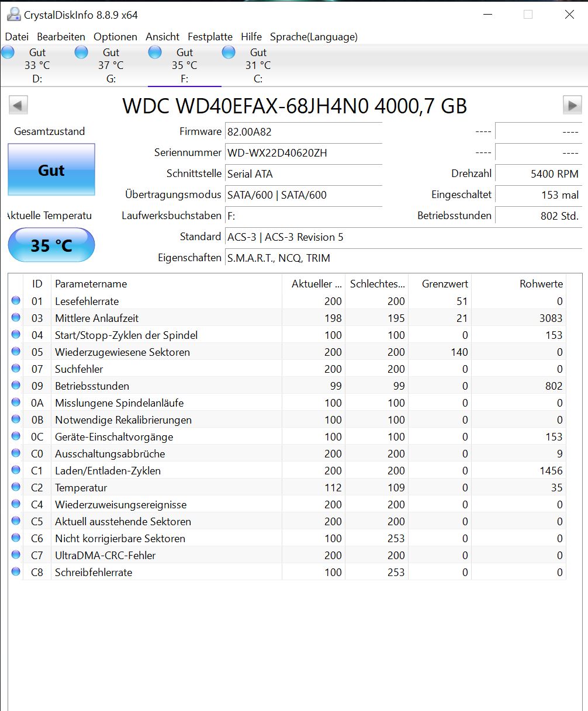The image size is (588, 711).
Task: Click the Schlechtes column header
Action: (377, 284)
